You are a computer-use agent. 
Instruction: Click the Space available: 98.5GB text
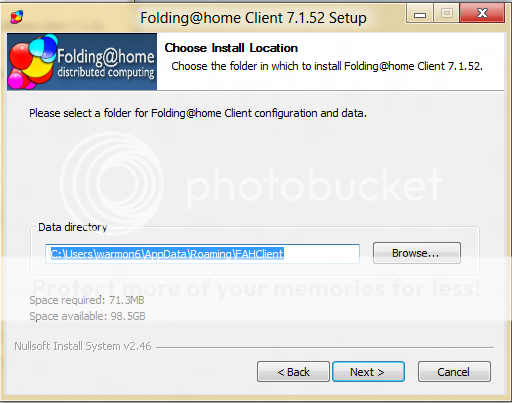coord(87,316)
